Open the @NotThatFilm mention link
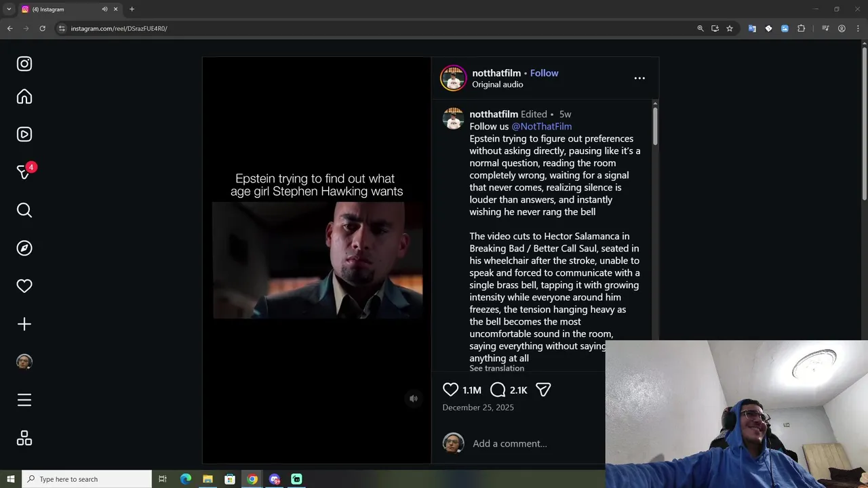 coord(541,126)
